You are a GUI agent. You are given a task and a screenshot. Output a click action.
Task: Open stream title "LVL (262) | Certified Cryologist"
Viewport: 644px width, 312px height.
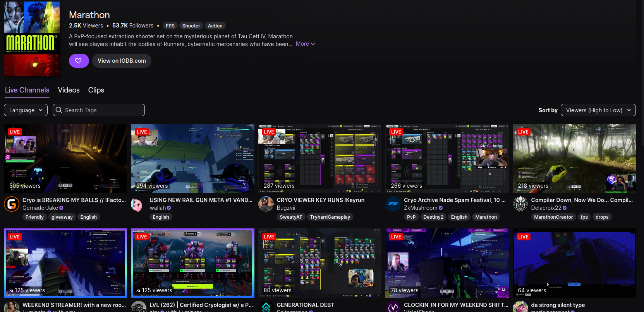point(201,305)
